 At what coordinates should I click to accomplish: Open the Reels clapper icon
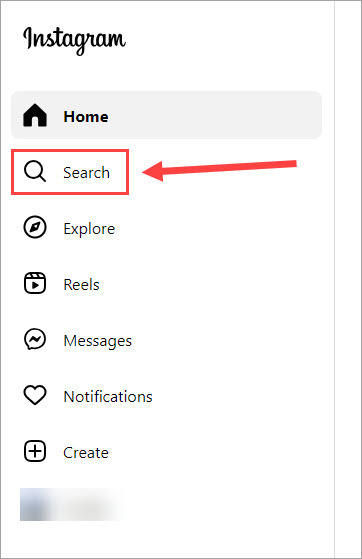[x=35, y=283]
